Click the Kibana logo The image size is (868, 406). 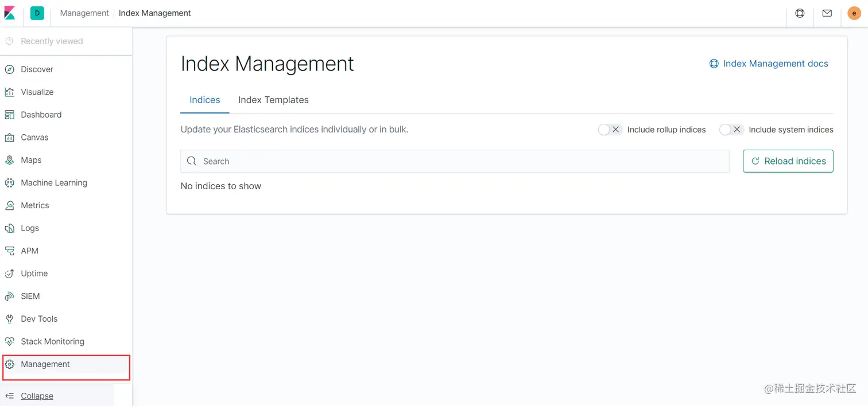[x=10, y=13]
